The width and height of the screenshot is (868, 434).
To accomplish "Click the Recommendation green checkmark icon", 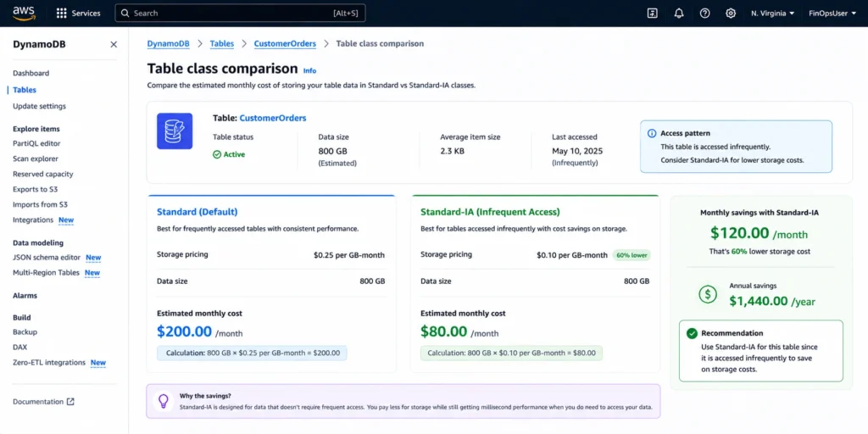I will [x=692, y=333].
